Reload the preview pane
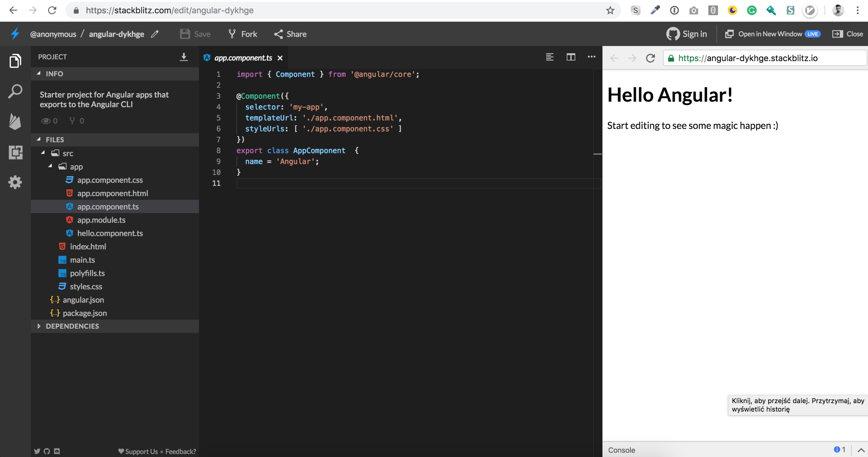 click(650, 58)
